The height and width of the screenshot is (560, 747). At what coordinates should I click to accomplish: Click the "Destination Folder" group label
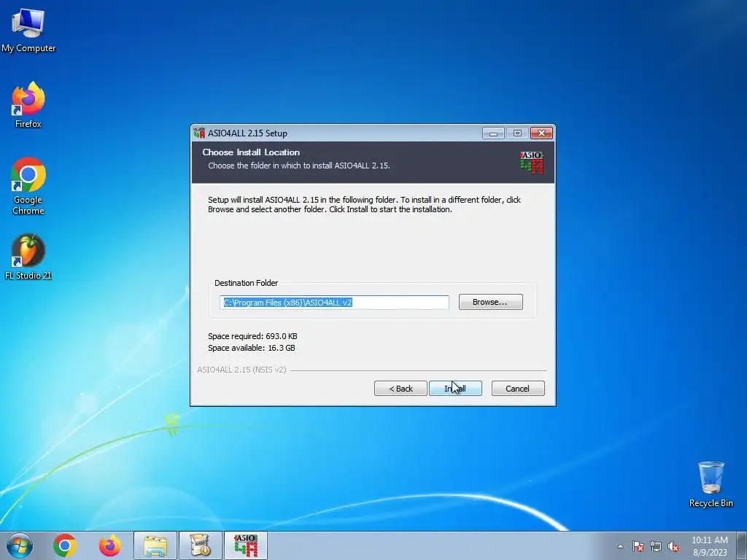(x=247, y=283)
